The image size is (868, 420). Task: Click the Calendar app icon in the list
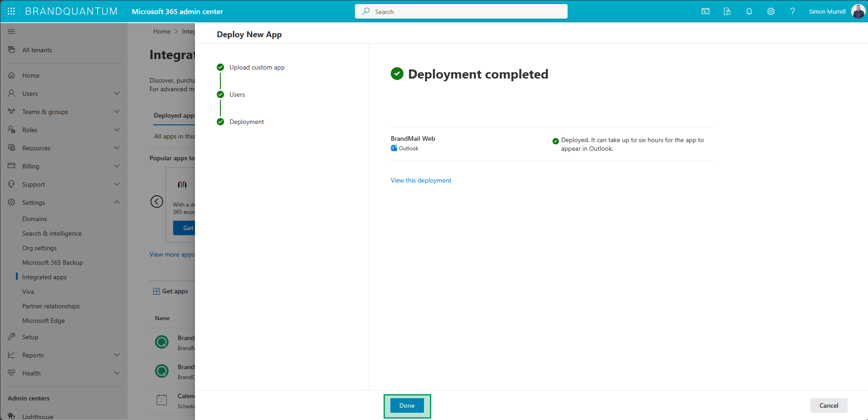162,400
